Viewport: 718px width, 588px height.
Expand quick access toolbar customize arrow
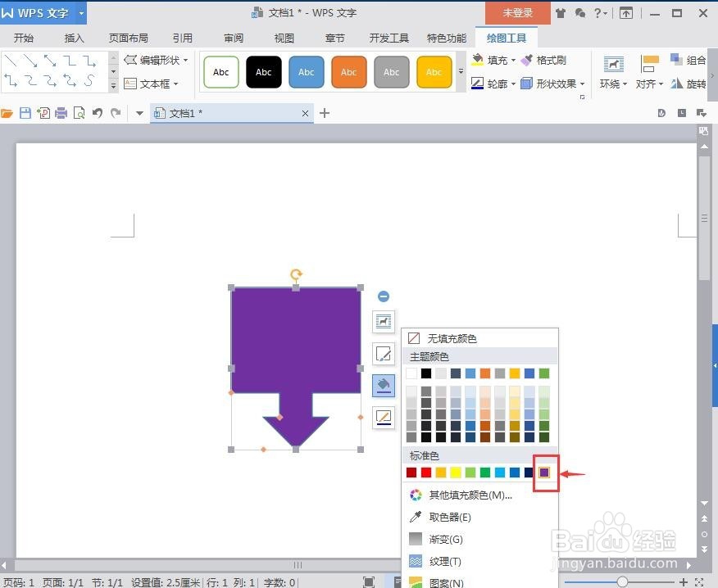(x=139, y=113)
